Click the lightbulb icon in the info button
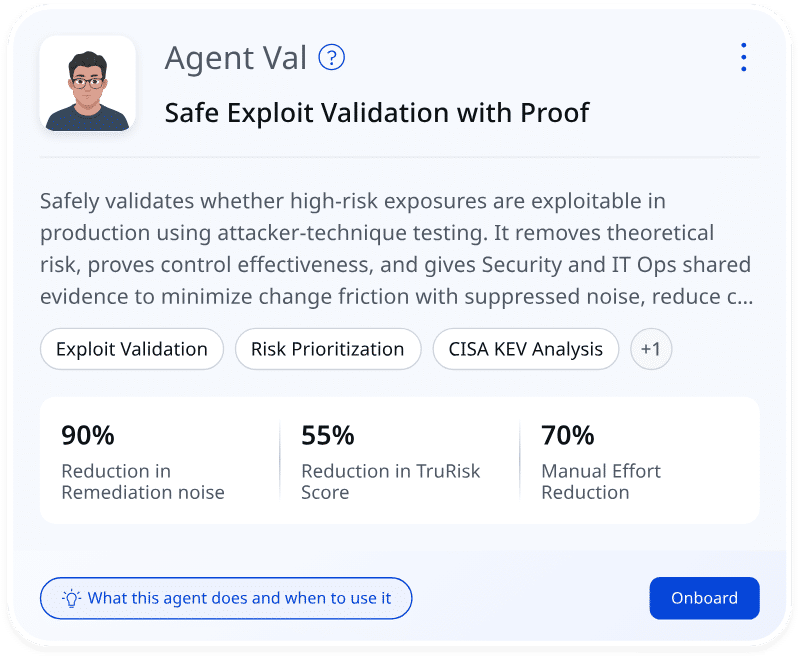Screen dimensions: 800x658 [x=71, y=598]
